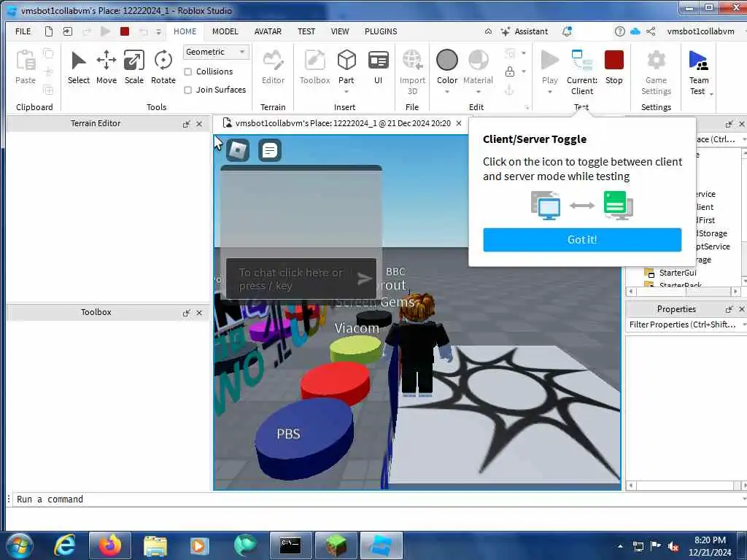Open the Terrain Editor icon
The image size is (747, 560).
273,67
